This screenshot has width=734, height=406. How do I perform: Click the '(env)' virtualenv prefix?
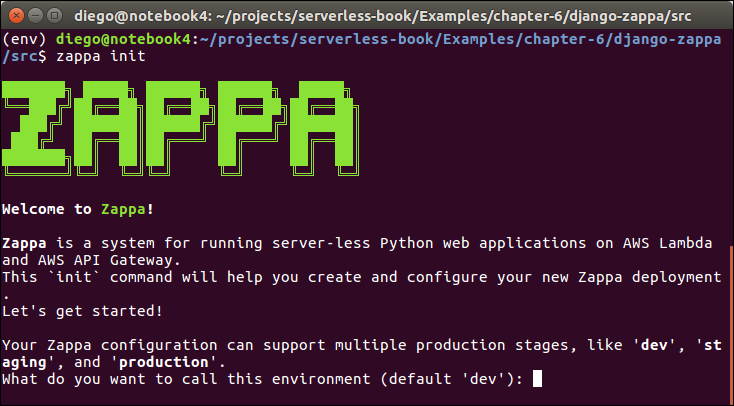point(24,38)
